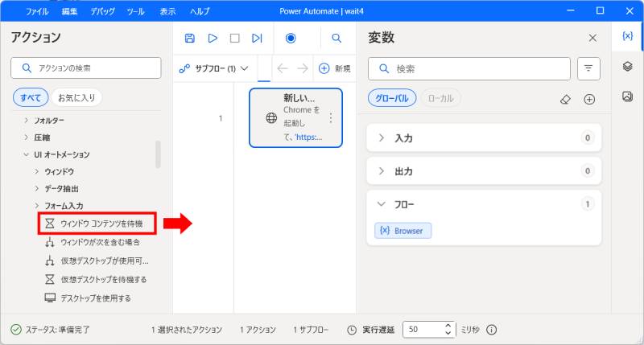Open the ツール menu
Viewport: 644px width, 345px height.
[135, 11]
